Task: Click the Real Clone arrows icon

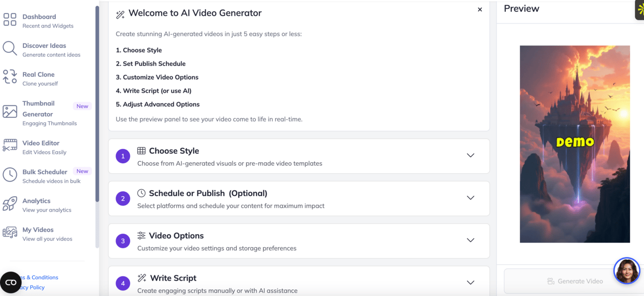Action: (x=10, y=77)
